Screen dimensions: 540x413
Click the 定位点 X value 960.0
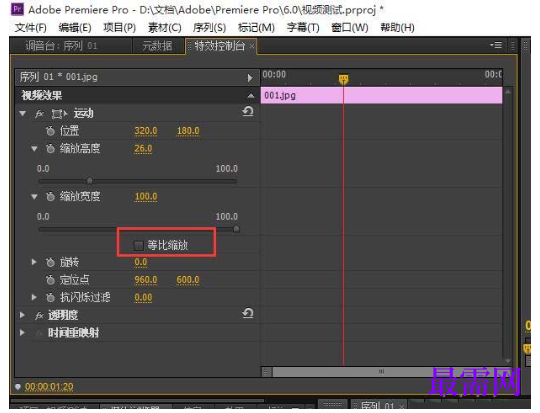[x=146, y=280]
